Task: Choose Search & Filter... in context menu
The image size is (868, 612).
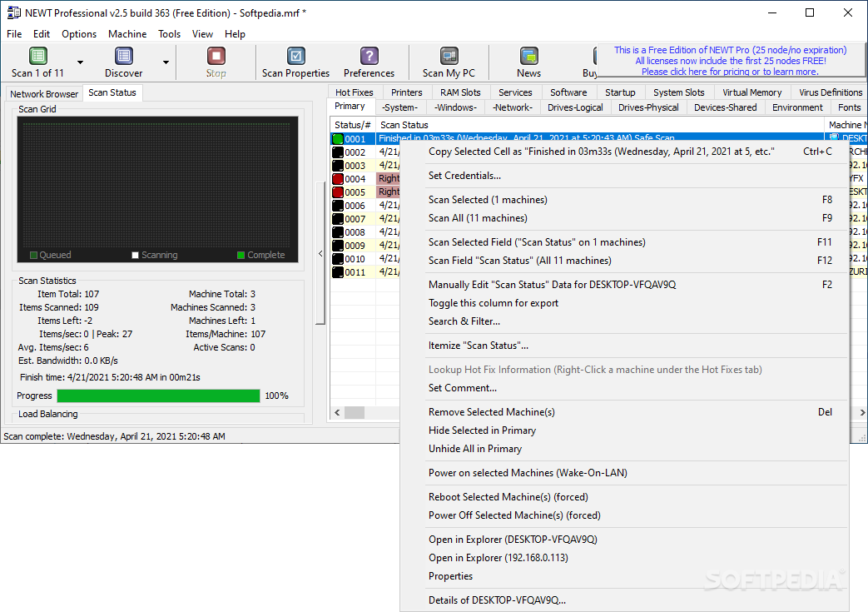Action: 624,321
